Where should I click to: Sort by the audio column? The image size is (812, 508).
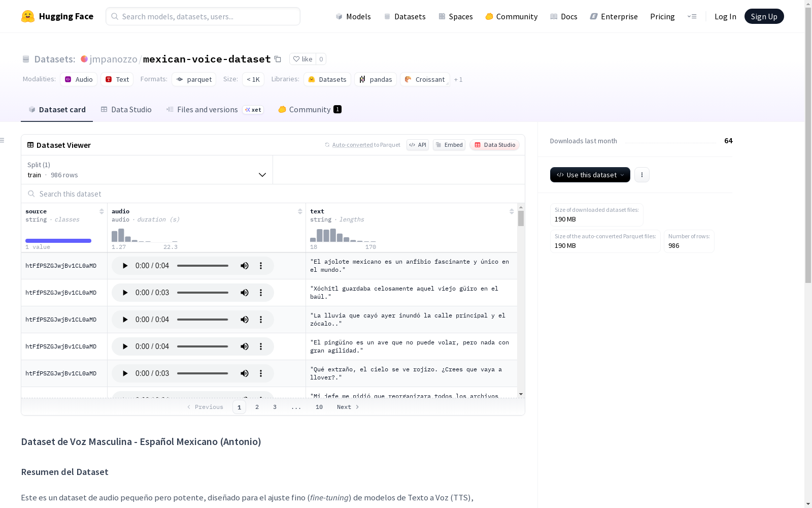pyautogui.click(x=300, y=211)
